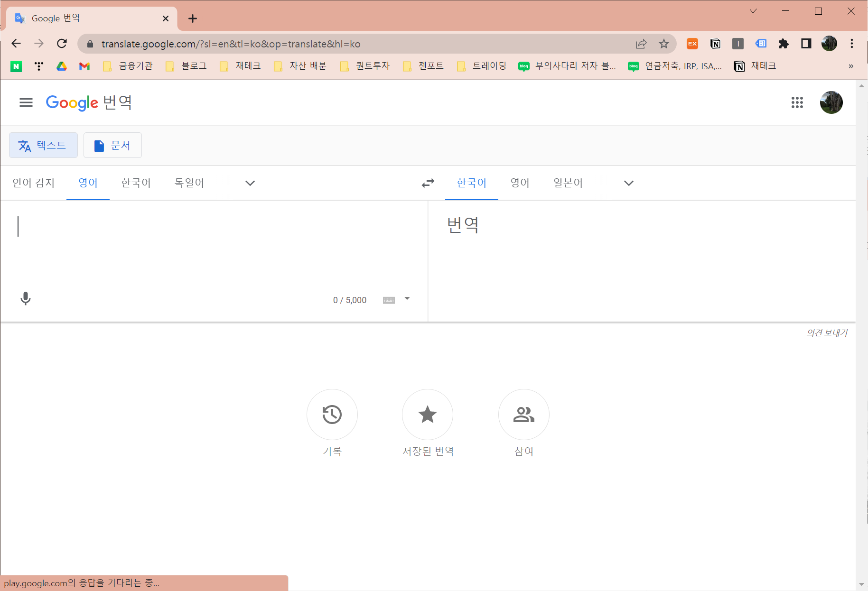This screenshot has width=868, height=591.
Task: Select 독일어 as source language
Action: [x=189, y=183]
